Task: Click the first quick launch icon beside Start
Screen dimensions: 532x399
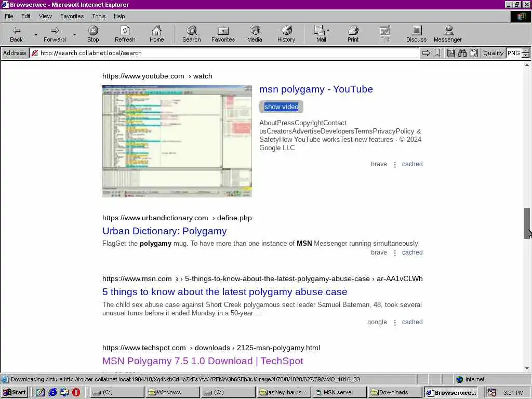Action: click(x=41, y=392)
